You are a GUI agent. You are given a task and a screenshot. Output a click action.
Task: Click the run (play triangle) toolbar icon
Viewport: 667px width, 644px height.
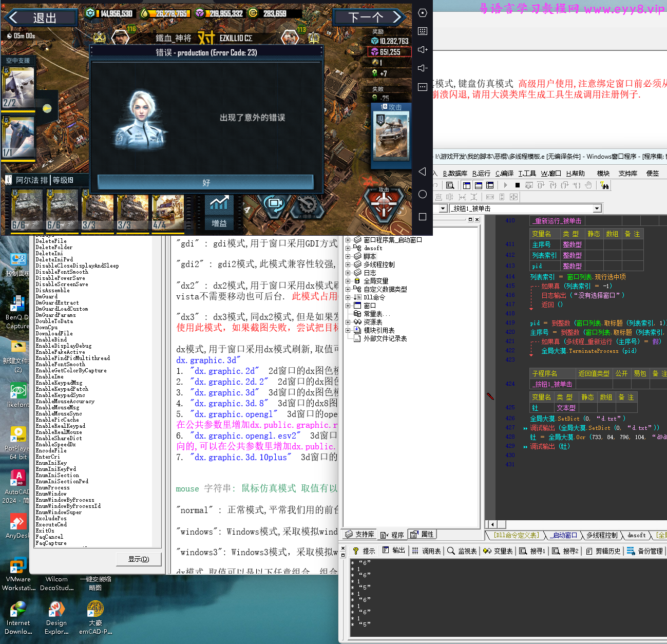(506, 185)
